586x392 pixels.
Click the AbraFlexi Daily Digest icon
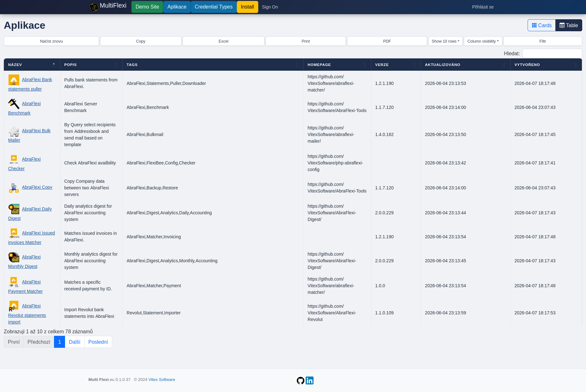(14, 209)
